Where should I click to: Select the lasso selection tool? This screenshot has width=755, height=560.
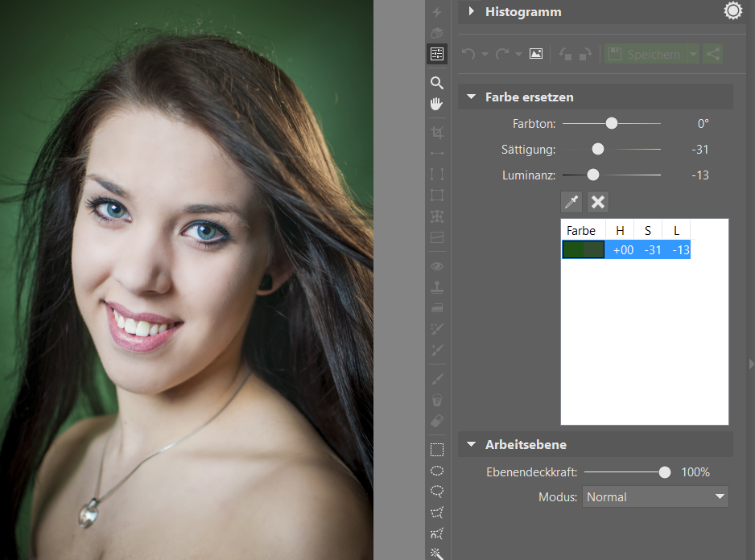(437, 492)
